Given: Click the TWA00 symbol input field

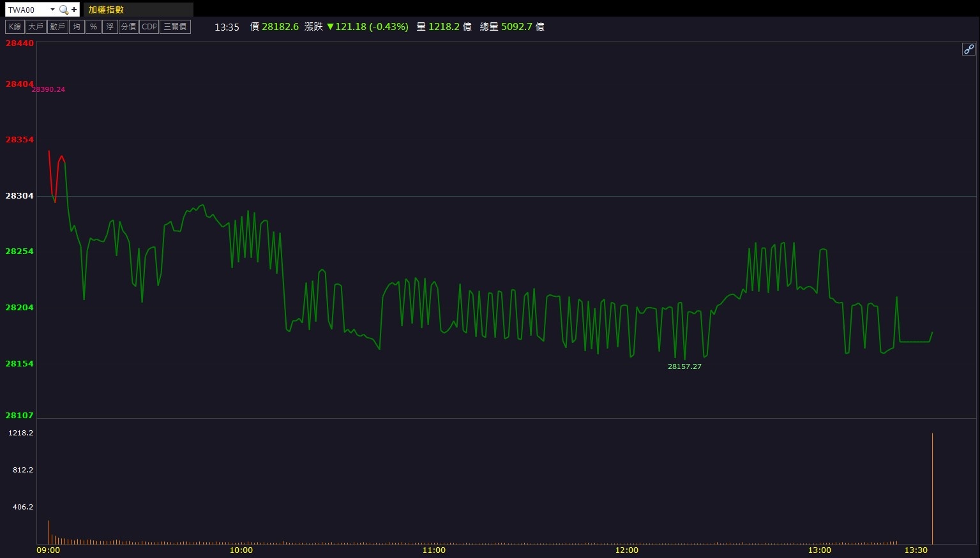Looking at the screenshot, I should coord(27,10).
